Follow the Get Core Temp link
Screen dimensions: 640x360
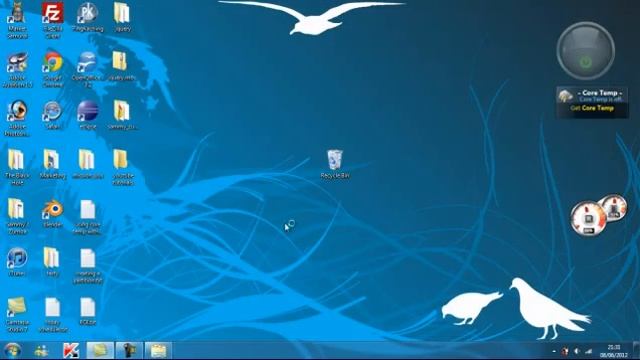(x=592, y=108)
